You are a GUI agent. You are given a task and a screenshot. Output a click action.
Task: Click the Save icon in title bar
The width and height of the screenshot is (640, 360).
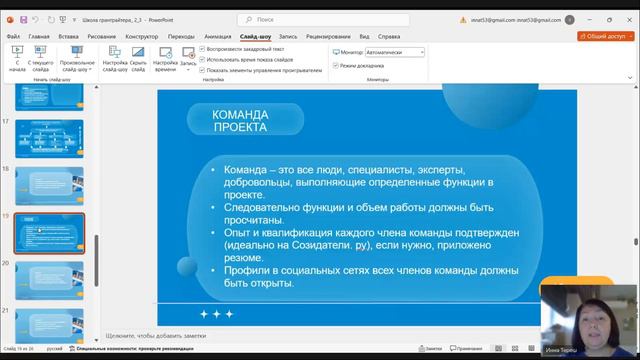click(x=23, y=20)
